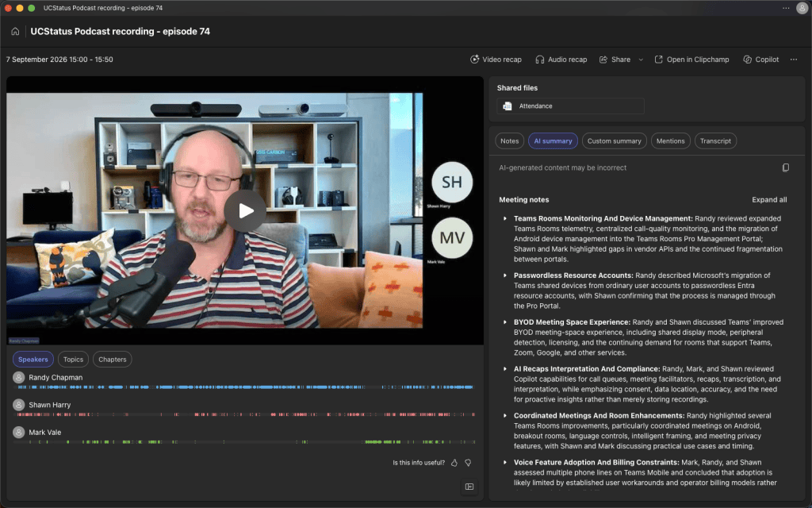Open the Attendance shared file
812x508 pixels.
570,106
